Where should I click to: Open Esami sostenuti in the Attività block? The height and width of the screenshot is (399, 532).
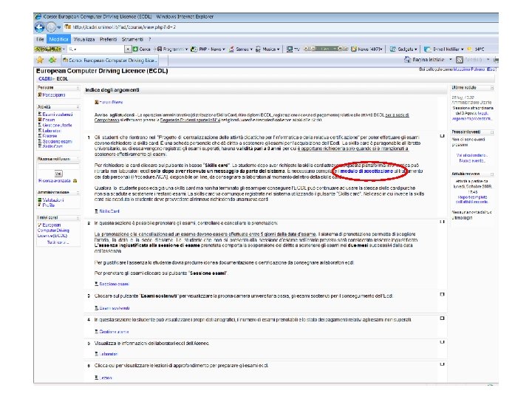[x=58, y=115]
